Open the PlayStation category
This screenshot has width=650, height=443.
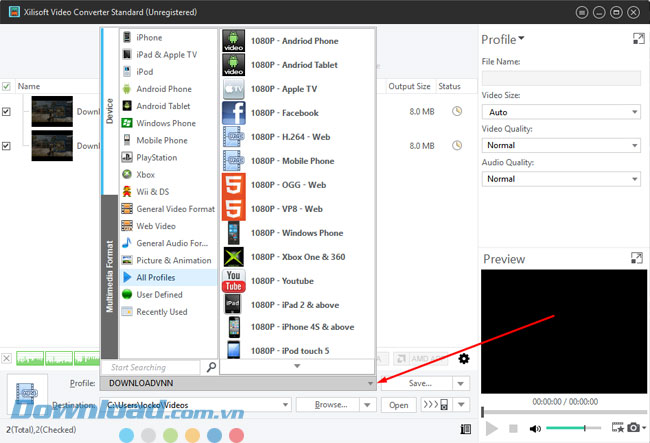tap(168, 157)
